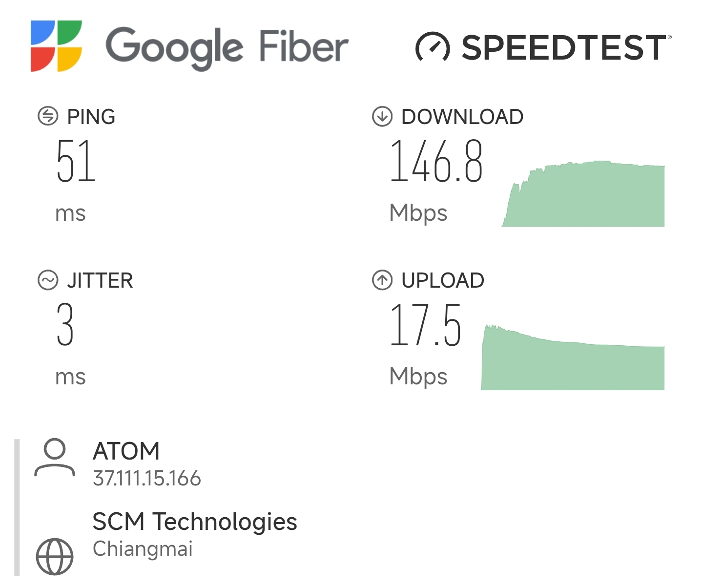Click the upload arrow circle icon
Image resolution: width=703 pixels, height=588 pixels.
pos(382,280)
